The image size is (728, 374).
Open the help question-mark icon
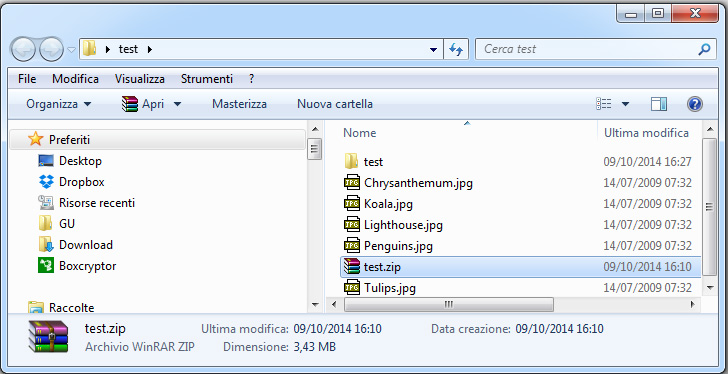click(695, 104)
